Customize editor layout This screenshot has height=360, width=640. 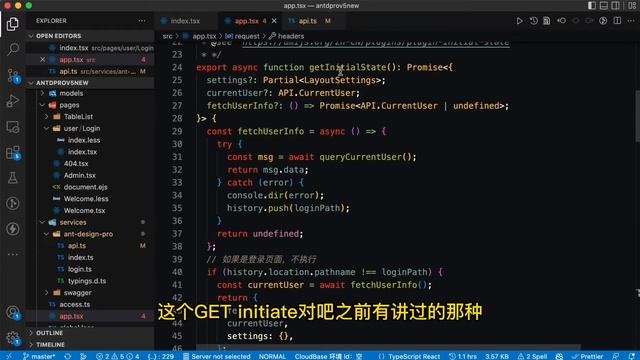pyautogui.click(x=631, y=6)
